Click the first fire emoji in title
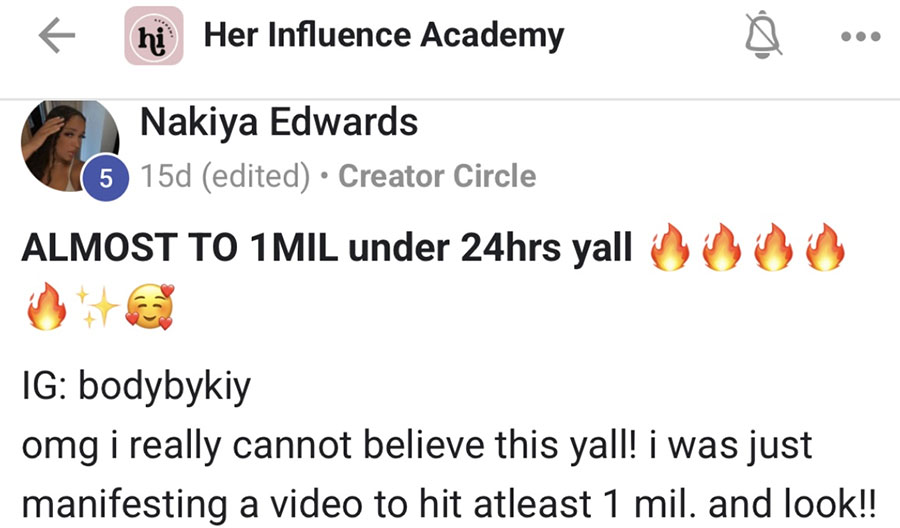 [669, 247]
